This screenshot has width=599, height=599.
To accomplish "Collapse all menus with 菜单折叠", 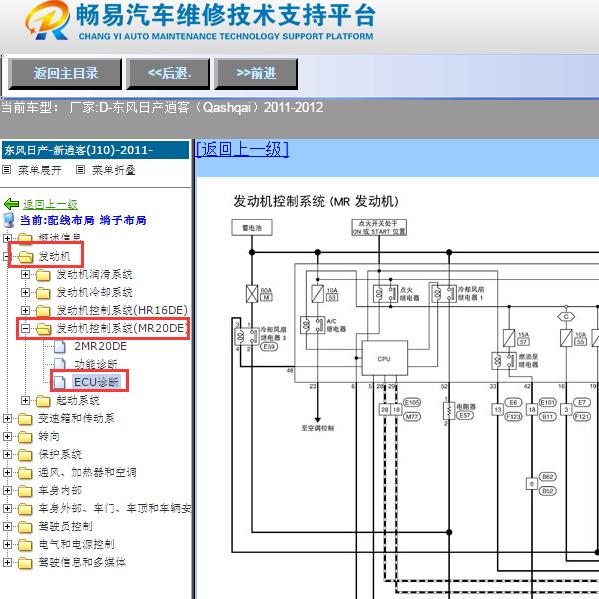I will [114, 170].
